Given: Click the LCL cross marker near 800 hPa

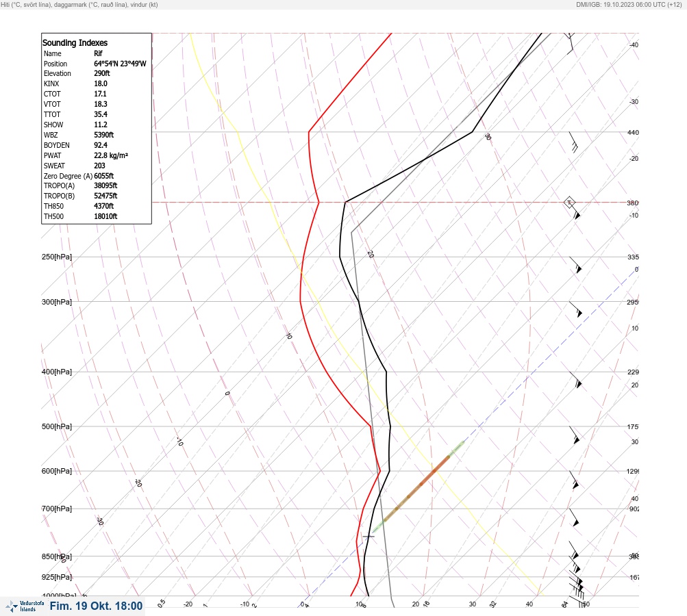Looking at the screenshot, I should pos(369,537).
